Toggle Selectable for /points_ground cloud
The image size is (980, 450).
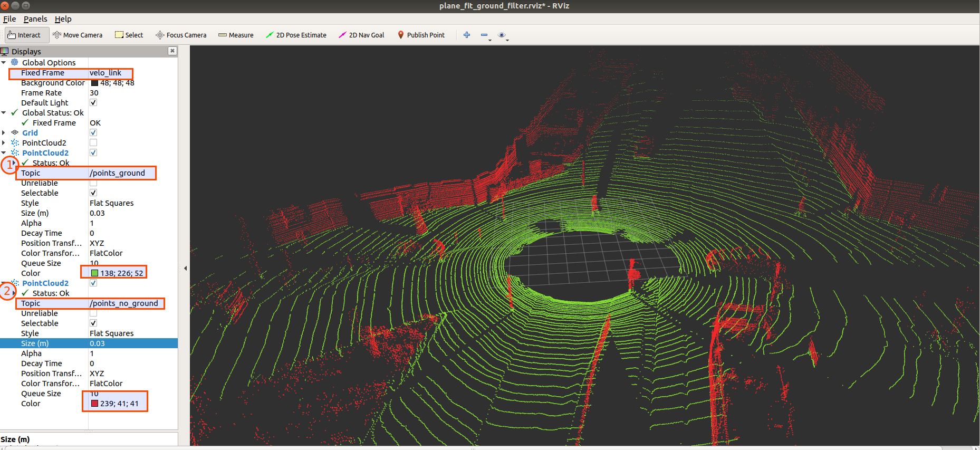tap(93, 193)
